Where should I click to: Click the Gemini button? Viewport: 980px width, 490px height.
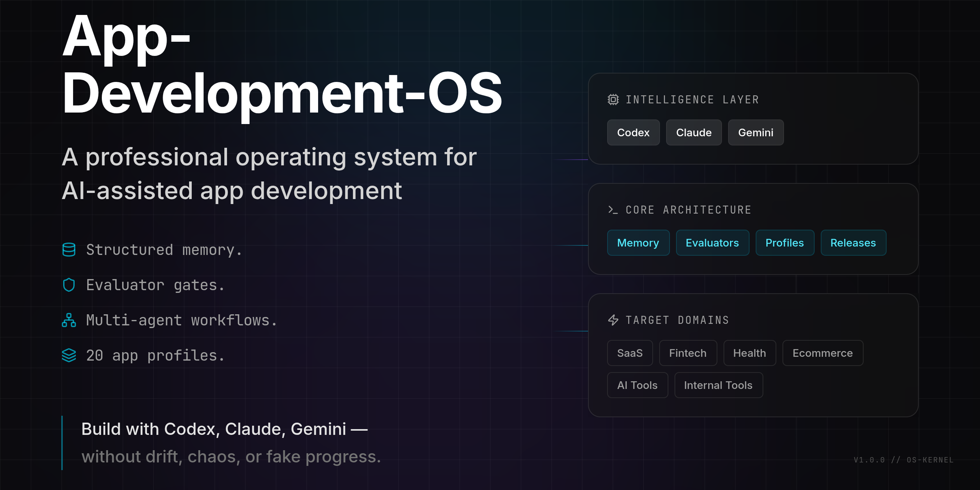point(756,132)
